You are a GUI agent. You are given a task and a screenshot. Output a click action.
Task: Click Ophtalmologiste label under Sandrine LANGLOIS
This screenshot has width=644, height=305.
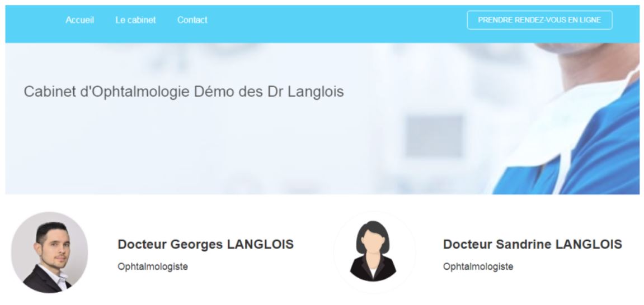coord(478,266)
